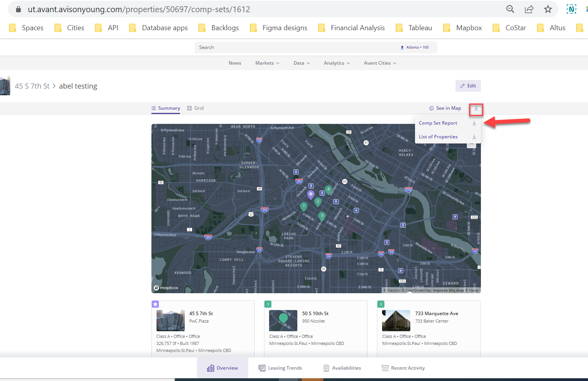Click the purple star map marker
588x381 pixels.
pos(311,194)
